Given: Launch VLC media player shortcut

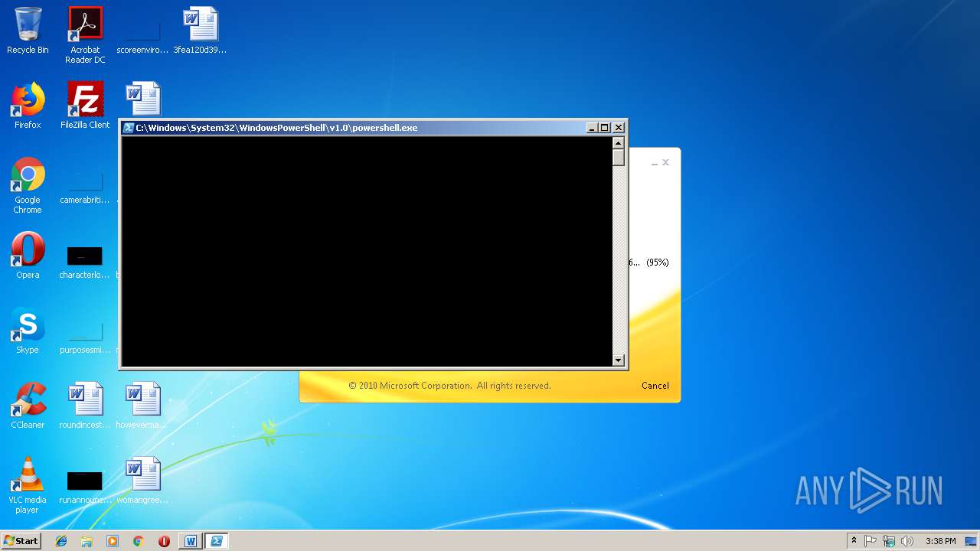Looking at the screenshot, I should [x=28, y=485].
